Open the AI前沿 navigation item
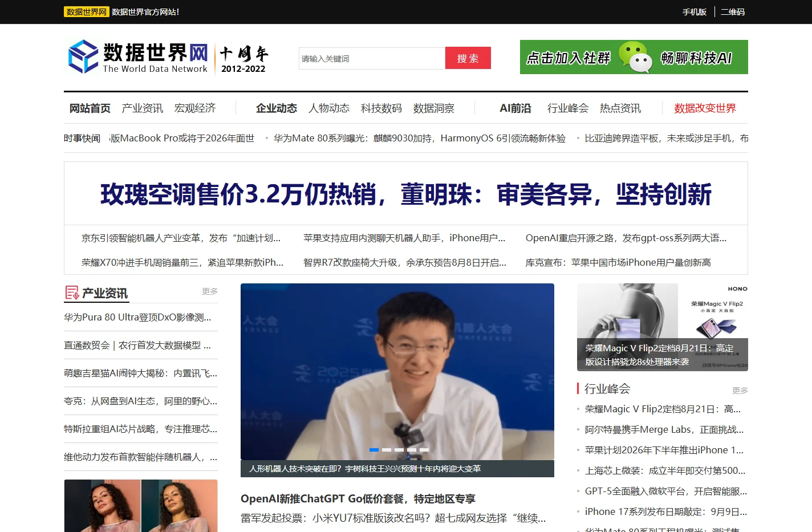 coord(515,108)
